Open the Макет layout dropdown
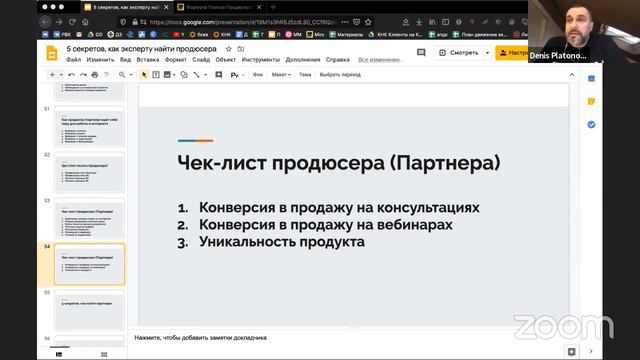This screenshot has width=640, height=360. (x=281, y=75)
